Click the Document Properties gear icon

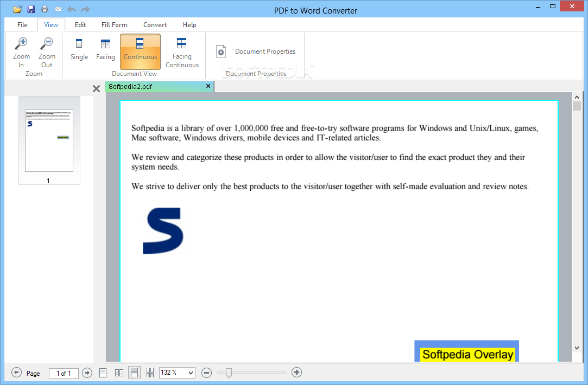pos(221,52)
